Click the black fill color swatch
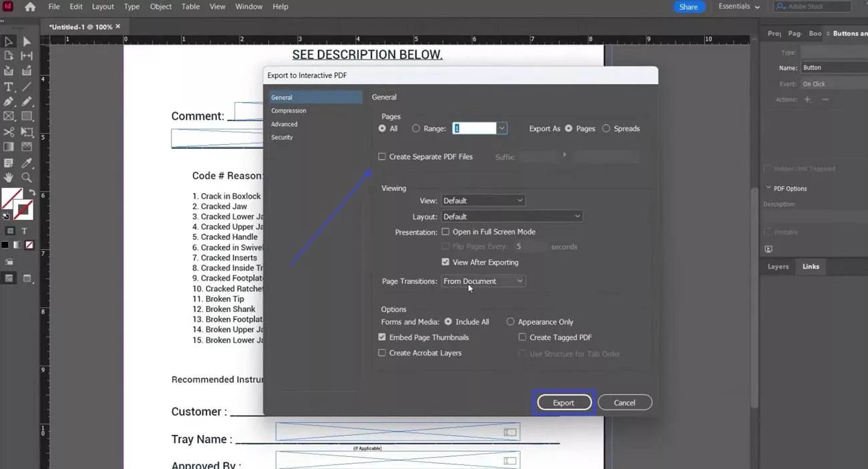 [5, 245]
